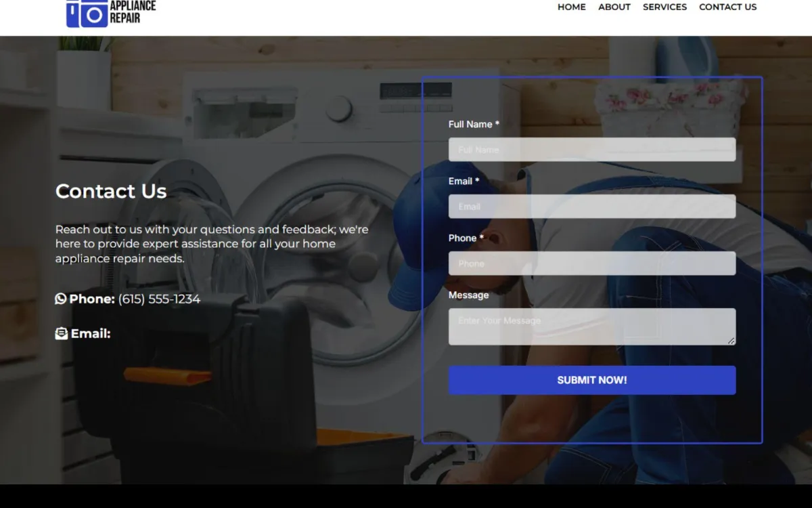
Task: Click the Full Name * label
Action: (474, 124)
